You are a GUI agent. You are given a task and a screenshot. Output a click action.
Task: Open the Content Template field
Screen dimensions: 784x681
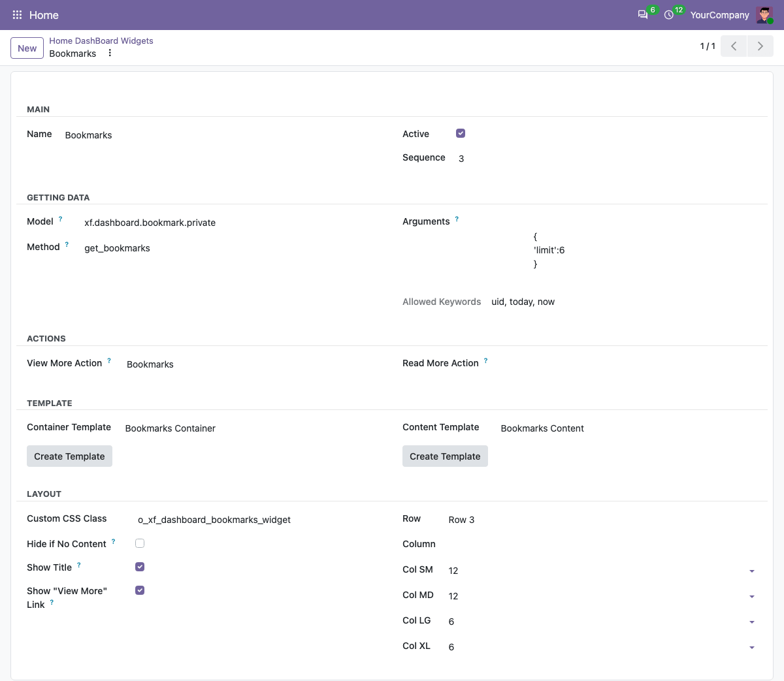pyautogui.click(x=629, y=428)
